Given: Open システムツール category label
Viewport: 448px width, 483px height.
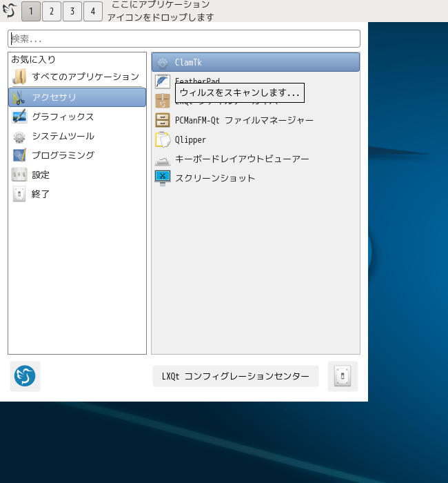Looking at the screenshot, I should [63, 136].
